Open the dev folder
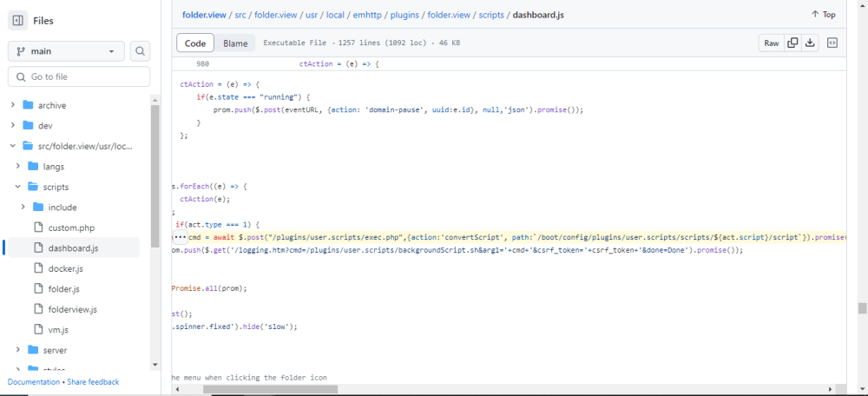 45,126
